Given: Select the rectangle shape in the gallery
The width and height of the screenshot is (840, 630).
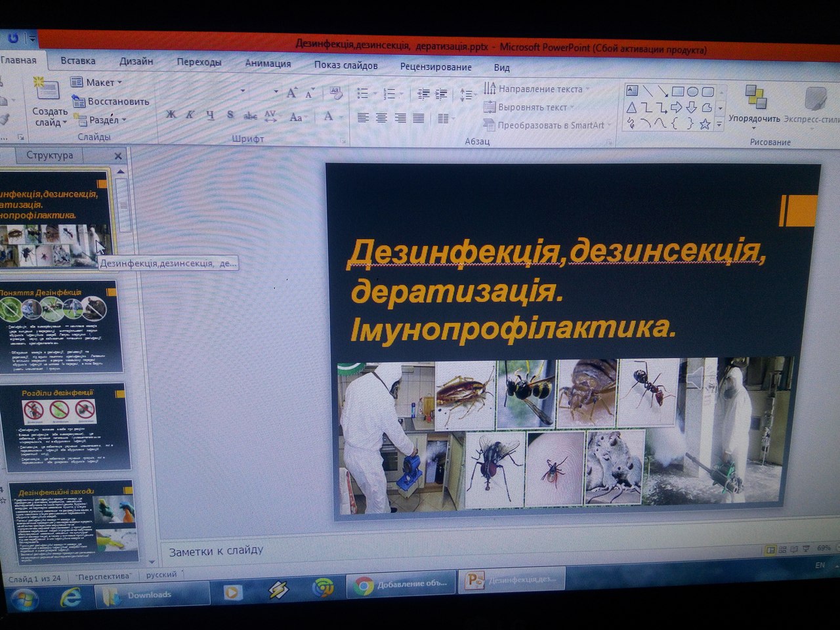Looking at the screenshot, I should pos(677,91).
